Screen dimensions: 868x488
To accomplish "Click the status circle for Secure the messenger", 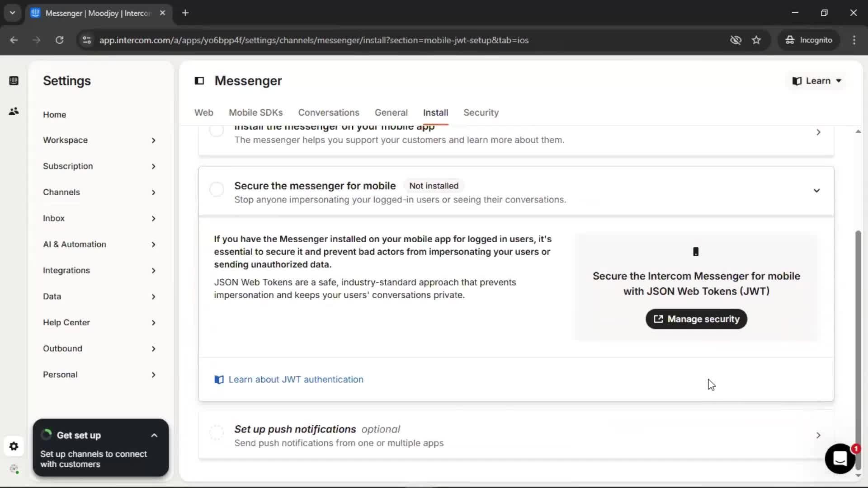I will [217, 189].
